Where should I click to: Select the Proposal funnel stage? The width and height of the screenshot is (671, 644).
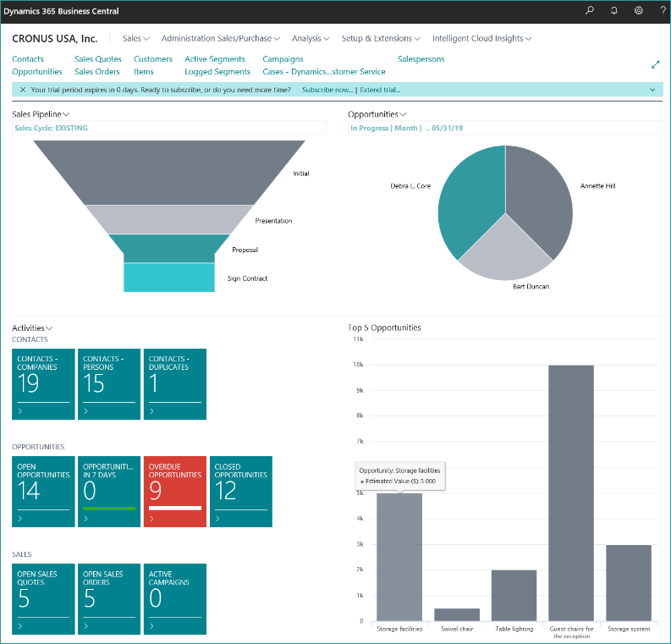(169, 248)
